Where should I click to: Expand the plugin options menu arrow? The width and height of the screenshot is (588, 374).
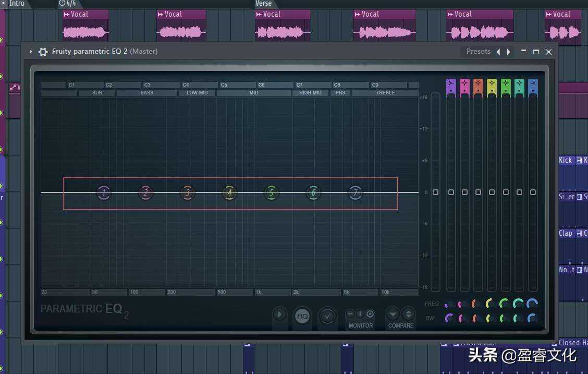pos(31,52)
